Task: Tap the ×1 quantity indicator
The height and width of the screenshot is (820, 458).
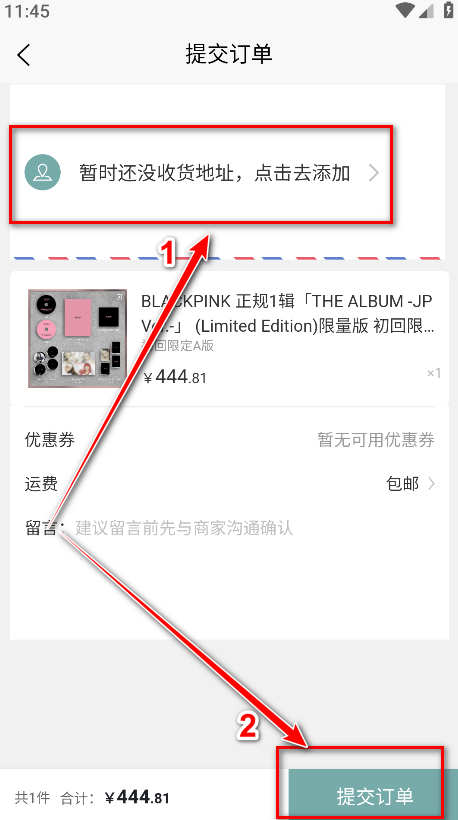Action: click(434, 373)
